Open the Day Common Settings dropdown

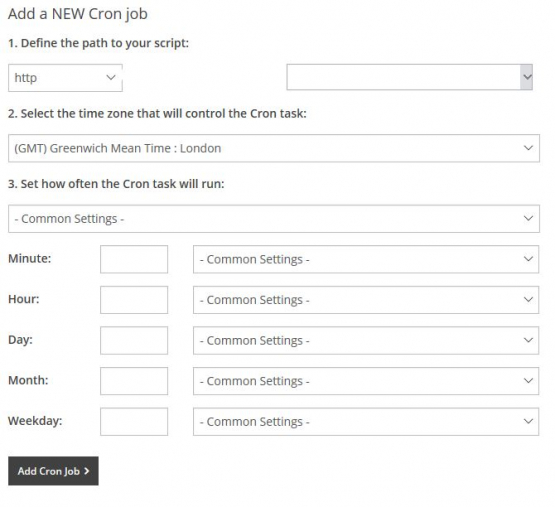(366, 340)
